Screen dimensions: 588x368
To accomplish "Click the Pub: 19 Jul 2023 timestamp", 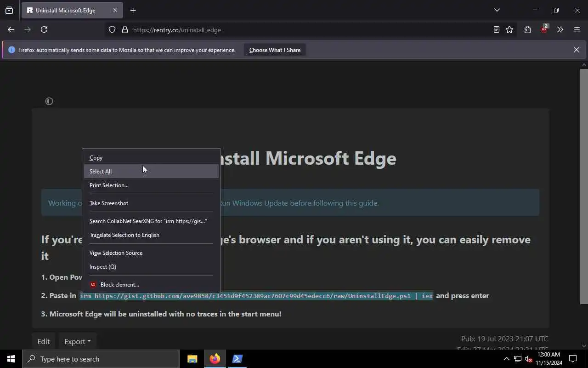I will [x=504, y=339].
